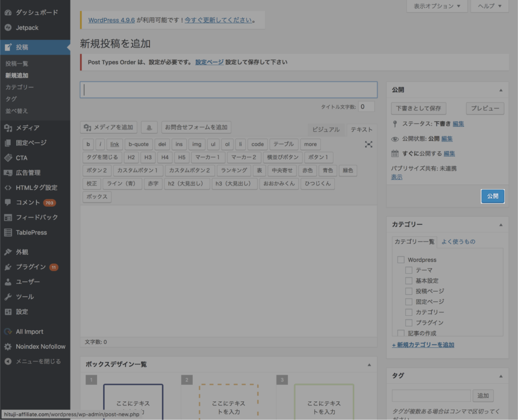Click the 設定ページ link in notice
Screen dimensions: 518x420
(209, 62)
